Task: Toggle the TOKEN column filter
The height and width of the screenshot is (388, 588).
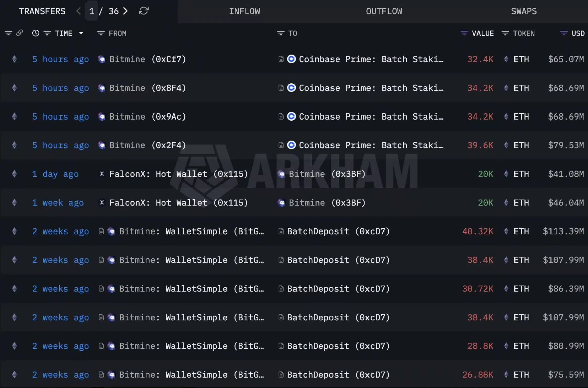Action: coord(505,33)
